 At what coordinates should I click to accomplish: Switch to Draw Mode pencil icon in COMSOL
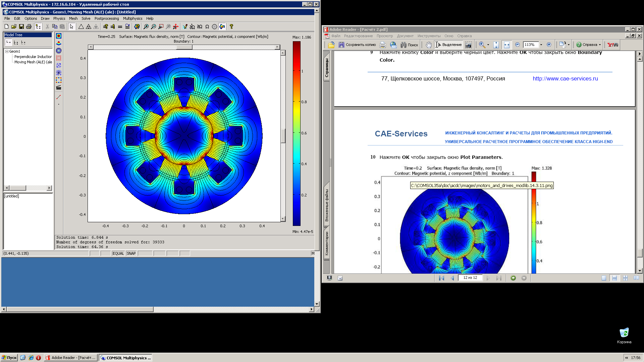click(x=185, y=26)
